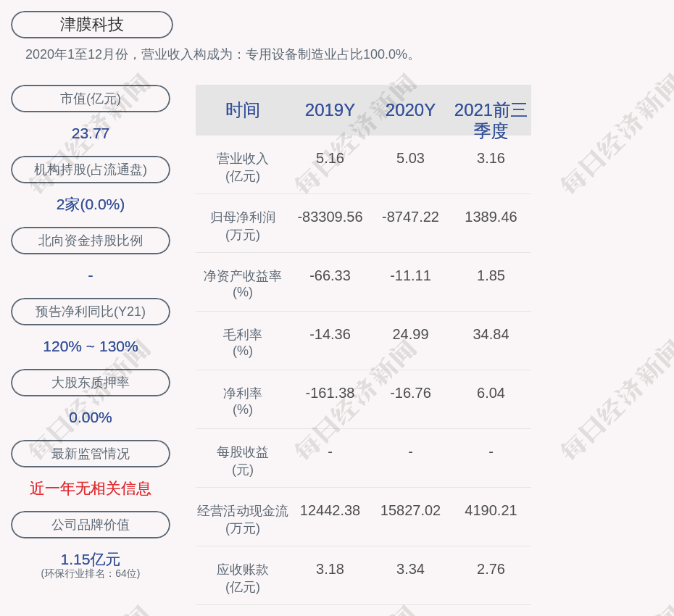
Task: Click the 2020年1至12月份 revenue composition sentence
Action: 221,54
